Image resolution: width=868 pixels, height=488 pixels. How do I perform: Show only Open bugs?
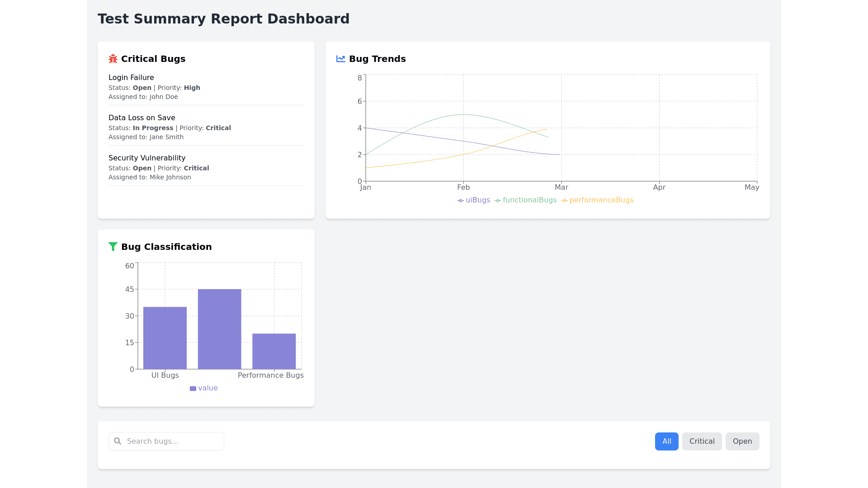pos(742,441)
